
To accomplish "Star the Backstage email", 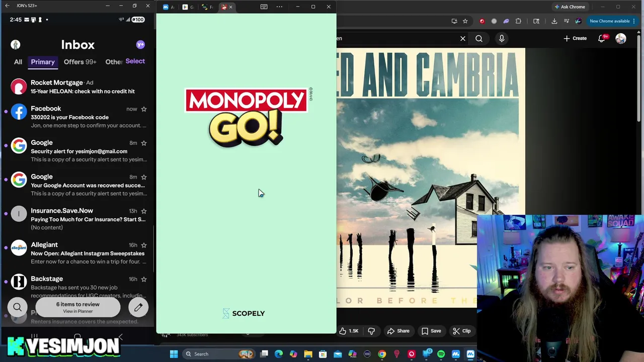I will [144, 279].
